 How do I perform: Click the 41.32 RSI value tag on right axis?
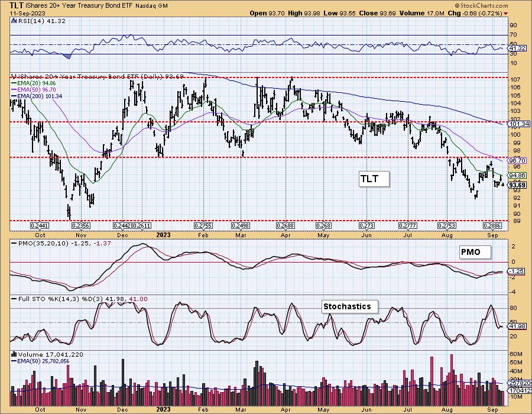point(518,48)
